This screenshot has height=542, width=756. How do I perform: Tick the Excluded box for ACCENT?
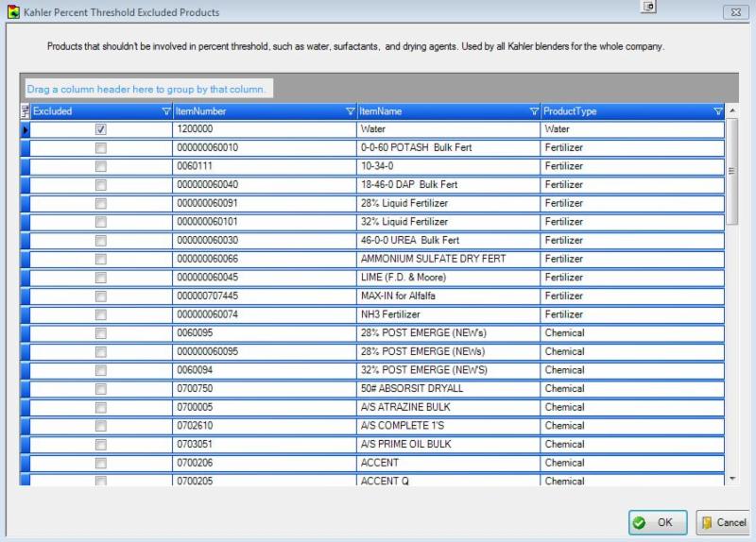tap(101, 463)
